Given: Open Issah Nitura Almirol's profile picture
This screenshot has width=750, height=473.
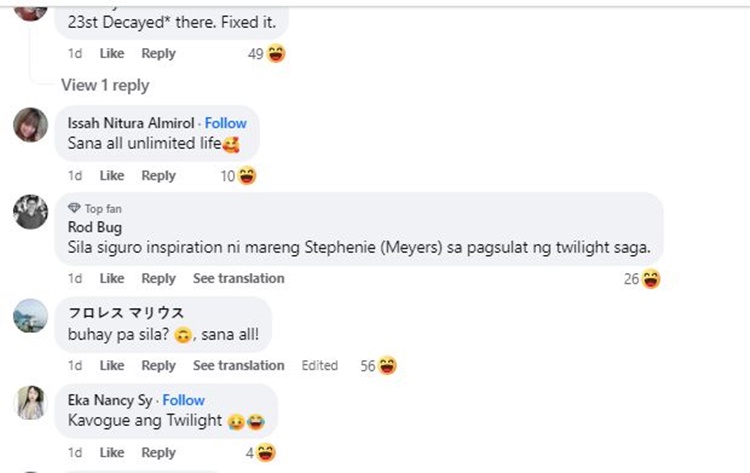Looking at the screenshot, I should pyautogui.click(x=31, y=125).
